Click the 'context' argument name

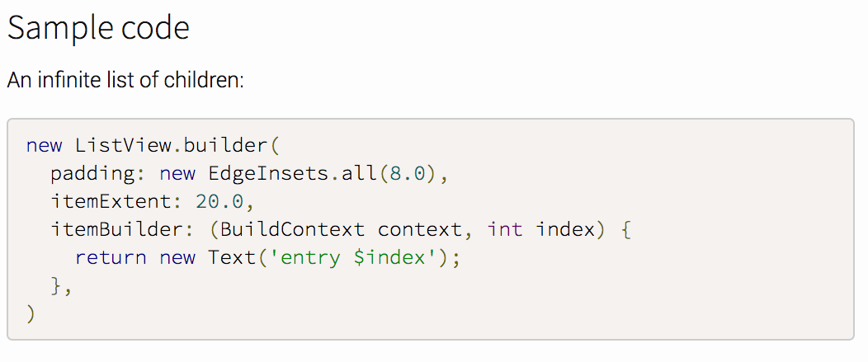419,230
